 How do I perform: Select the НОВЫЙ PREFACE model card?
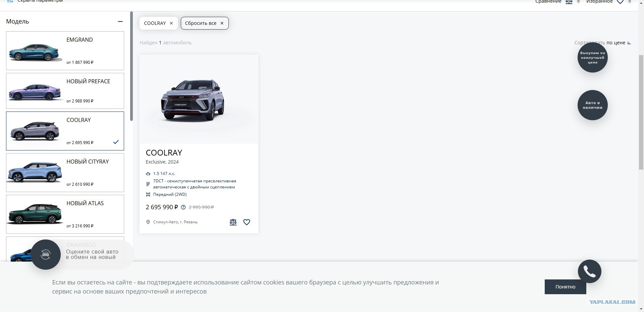65,91
